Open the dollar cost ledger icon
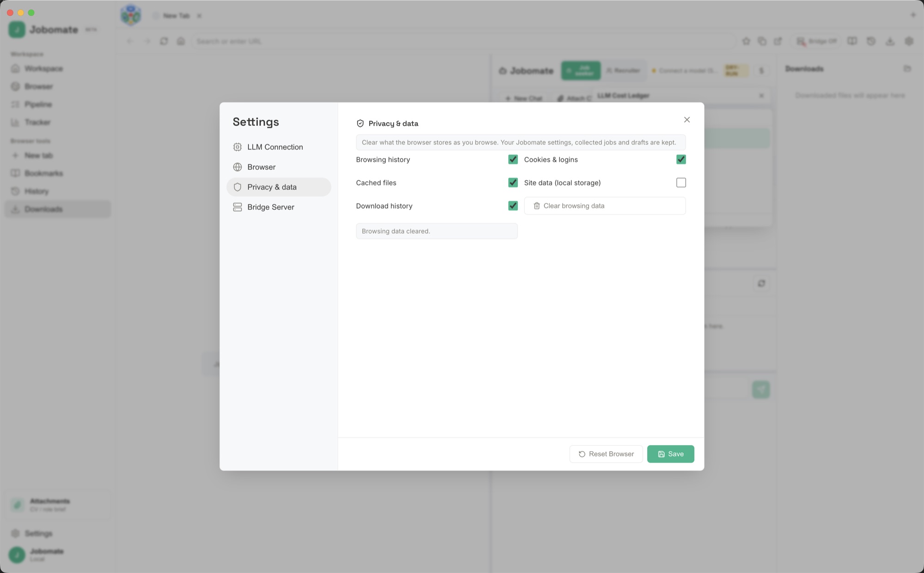 761,71
